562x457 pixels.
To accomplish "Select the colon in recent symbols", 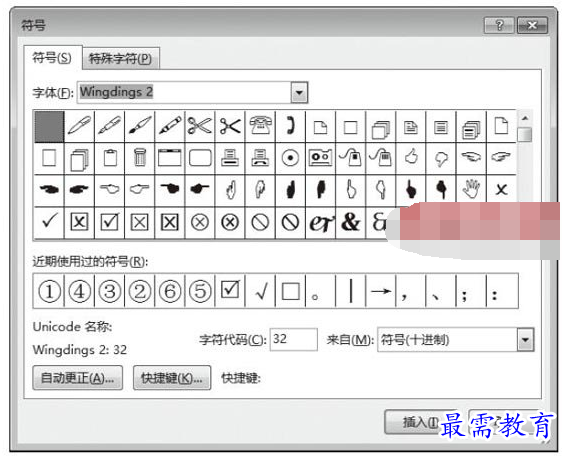I will point(502,291).
